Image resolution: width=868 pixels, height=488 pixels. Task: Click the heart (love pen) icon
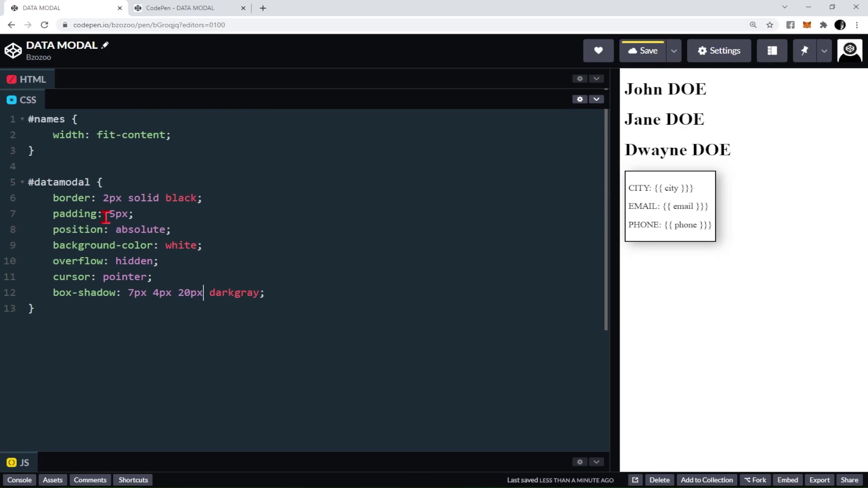coord(598,51)
